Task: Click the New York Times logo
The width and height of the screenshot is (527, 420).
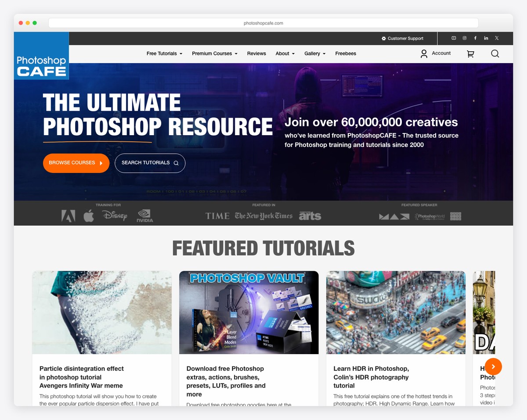Action: point(263,215)
